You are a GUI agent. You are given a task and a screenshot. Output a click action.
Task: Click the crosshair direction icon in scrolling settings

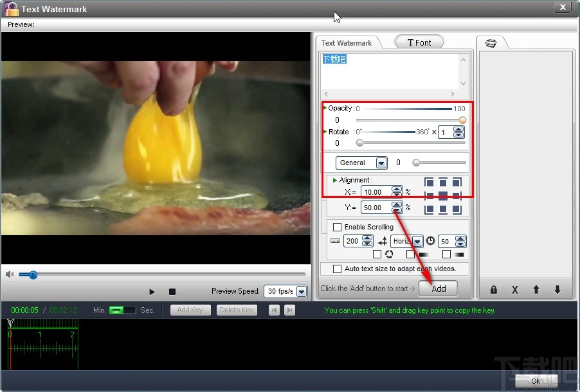click(383, 240)
